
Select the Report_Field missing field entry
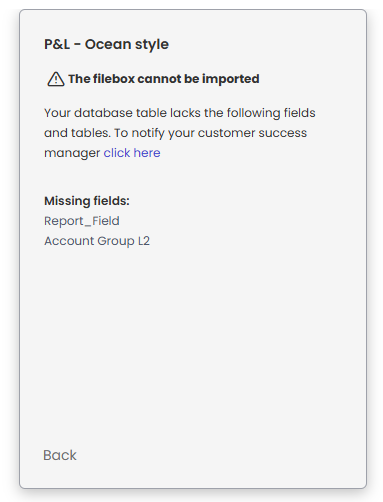coord(82,221)
